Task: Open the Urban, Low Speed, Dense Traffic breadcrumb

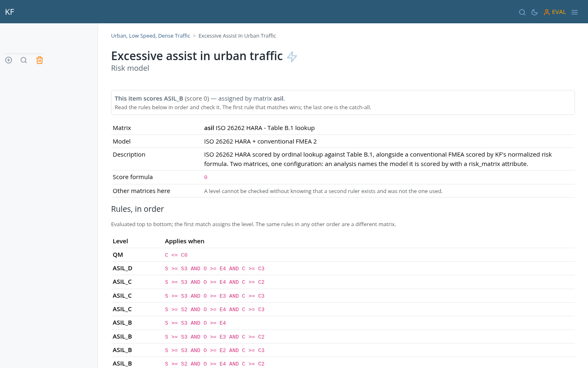Action: click(x=151, y=36)
